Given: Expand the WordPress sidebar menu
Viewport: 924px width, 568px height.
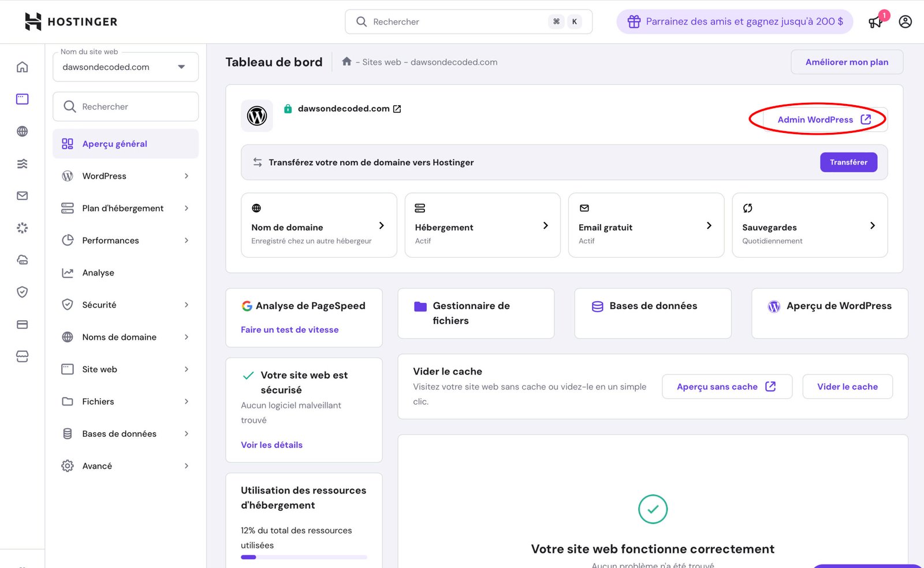Looking at the screenshot, I should (x=125, y=176).
